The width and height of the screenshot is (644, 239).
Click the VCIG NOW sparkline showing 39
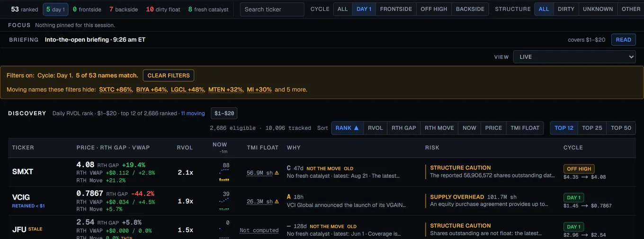224,202
